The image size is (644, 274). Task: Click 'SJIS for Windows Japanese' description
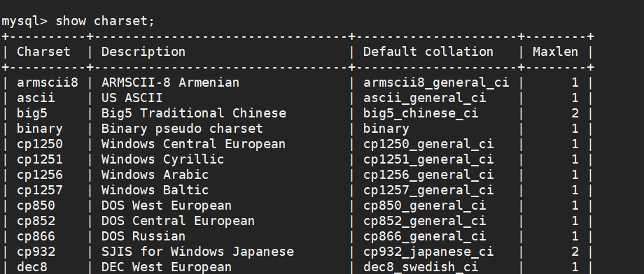coord(197,252)
